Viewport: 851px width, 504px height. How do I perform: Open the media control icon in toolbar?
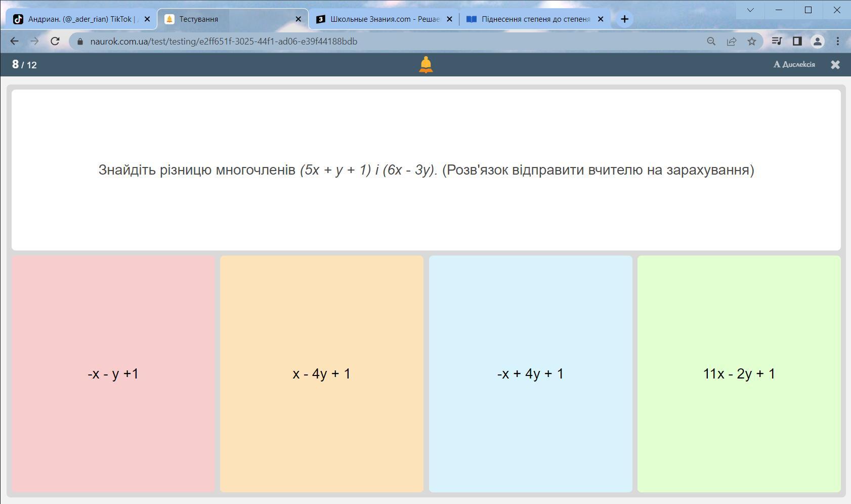pos(777,41)
